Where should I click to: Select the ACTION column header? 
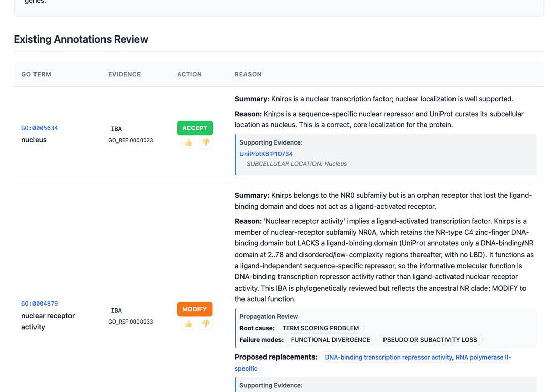click(x=189, y=74)
